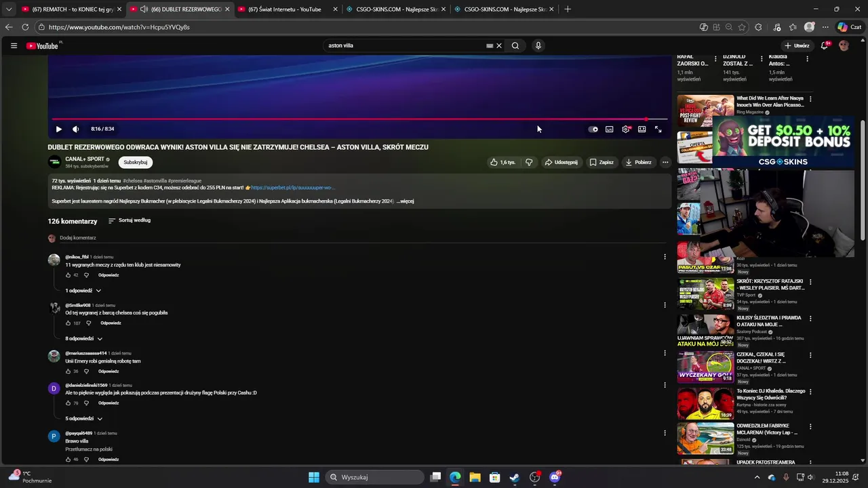
Task: Open the YouTube account avatar menu
Action: 844,46
